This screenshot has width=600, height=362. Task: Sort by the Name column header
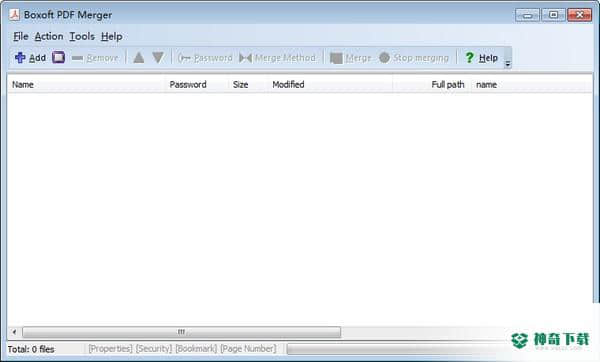coord(86,85)
